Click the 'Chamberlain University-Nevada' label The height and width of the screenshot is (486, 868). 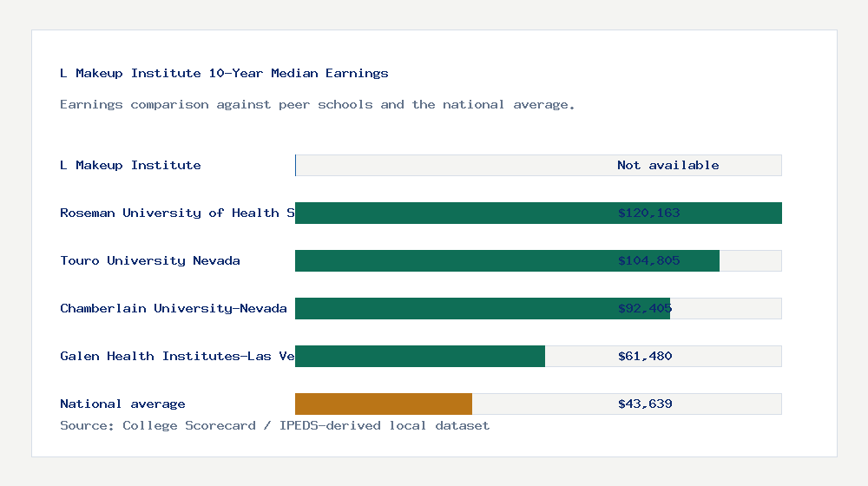pyautogui.click(x=174, y=308)
